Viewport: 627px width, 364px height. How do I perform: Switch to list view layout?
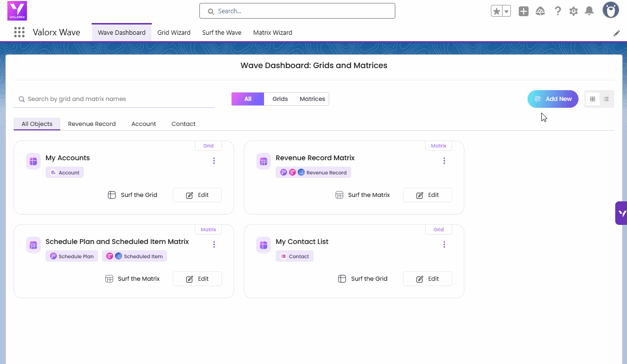[x=606, y=99]
